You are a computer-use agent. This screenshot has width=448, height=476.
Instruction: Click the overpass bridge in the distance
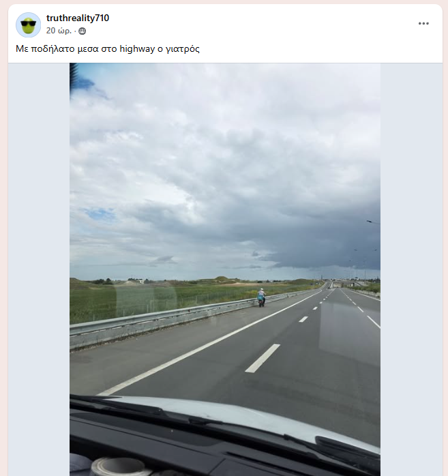(x=342, y=284)
